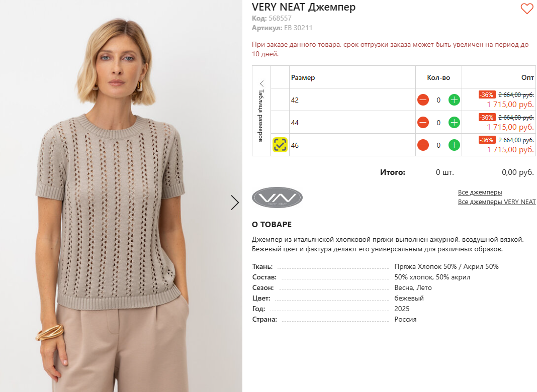537x392 pixels.
Task: Select the size 42 row label
Action: [x=295, y=100]
